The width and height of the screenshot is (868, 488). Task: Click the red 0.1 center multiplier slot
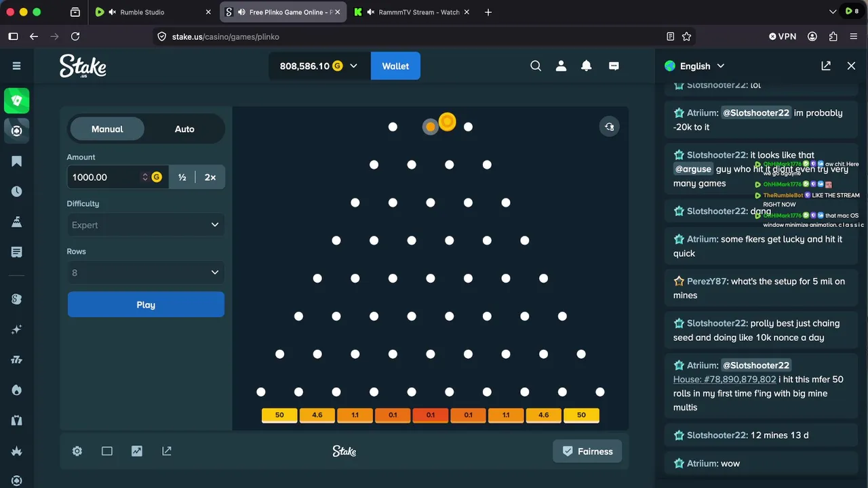tap(431, 415)
